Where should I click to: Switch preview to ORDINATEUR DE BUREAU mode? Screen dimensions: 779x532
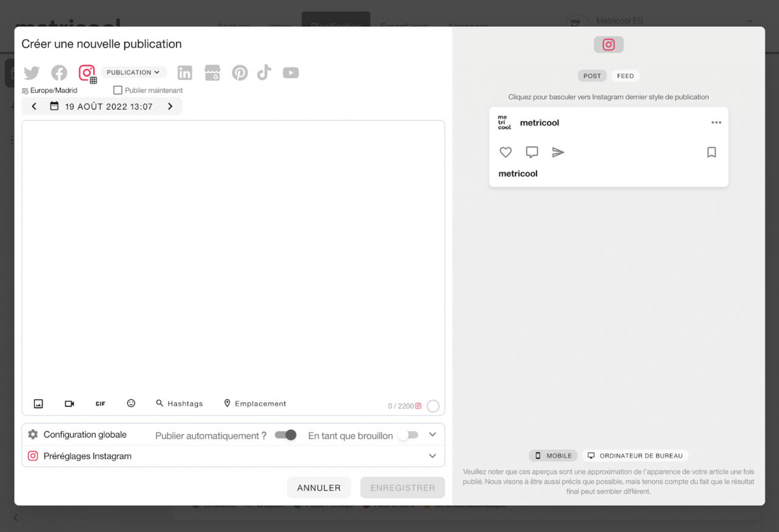point(635,455)
